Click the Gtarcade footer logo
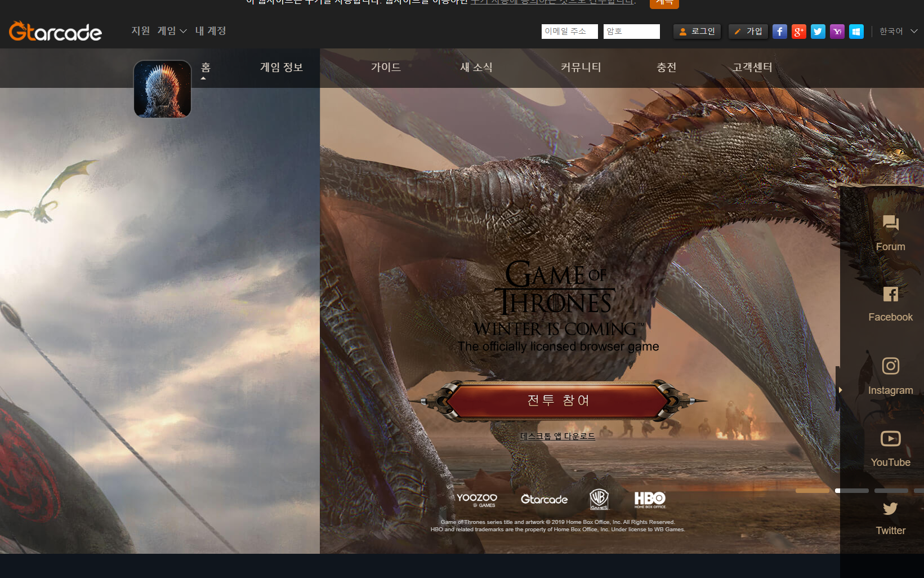The height and width of the screenshot is (578, 924). tap(544, 499)
